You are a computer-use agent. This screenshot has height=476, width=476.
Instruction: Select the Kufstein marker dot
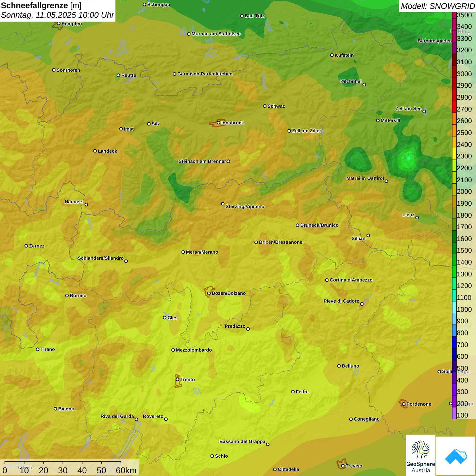(x=332, y=55)
